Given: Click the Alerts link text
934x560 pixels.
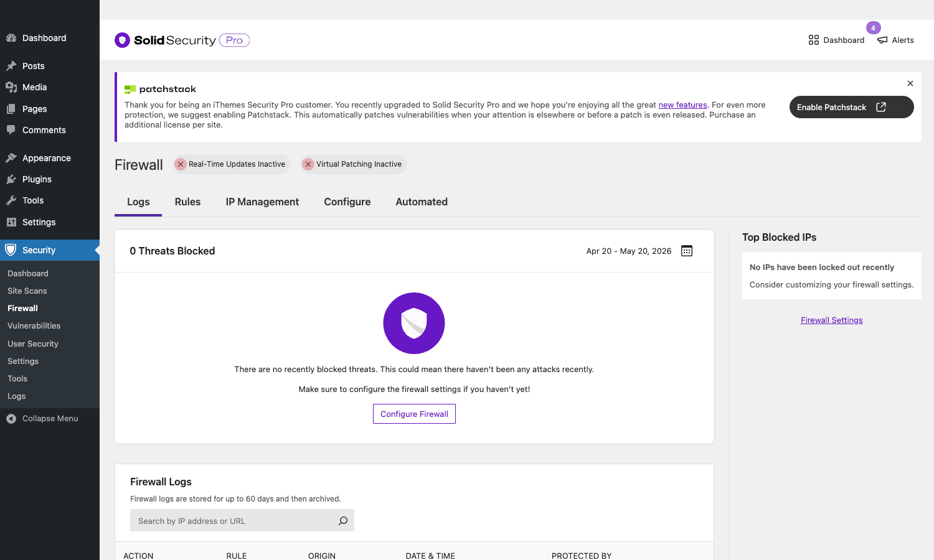Looking at the screenshot, I should [903, 40].
